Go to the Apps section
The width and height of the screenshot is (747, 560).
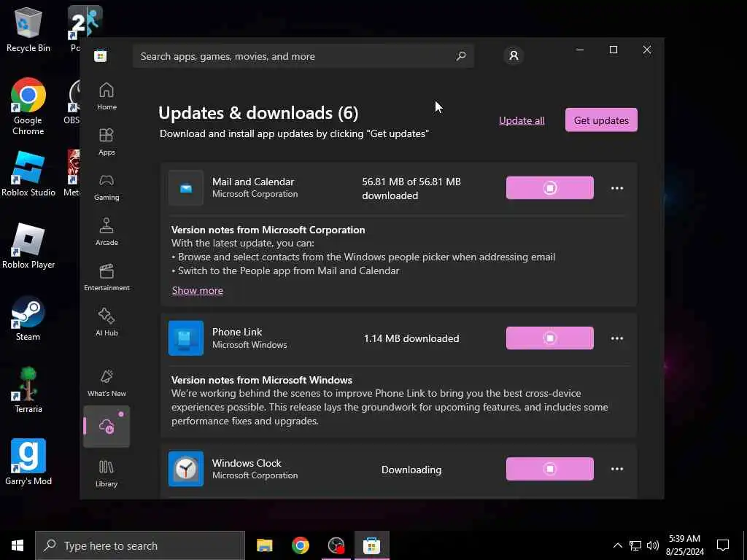click(107, 141)
